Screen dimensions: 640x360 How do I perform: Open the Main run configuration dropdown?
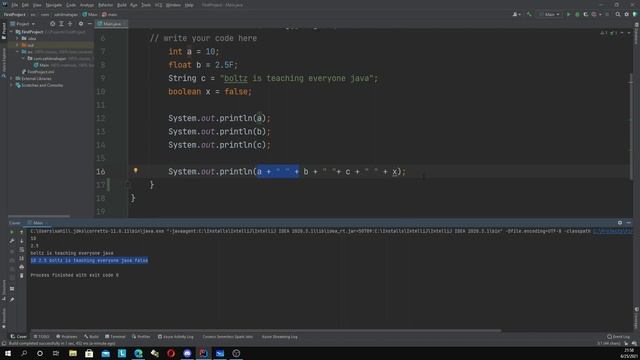pos(549,14)
